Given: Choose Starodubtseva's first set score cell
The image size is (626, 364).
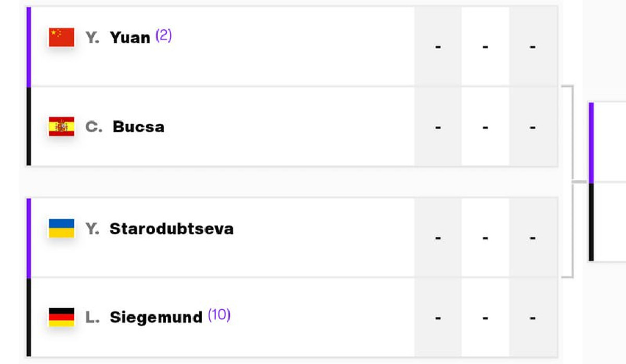Looking at the screenshot, I should 438,238.
